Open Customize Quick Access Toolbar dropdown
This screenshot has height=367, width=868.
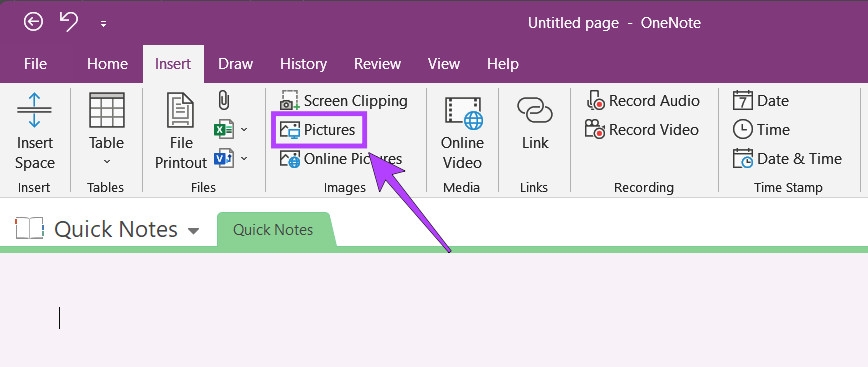pyautogui.click(x=104, y=24)
